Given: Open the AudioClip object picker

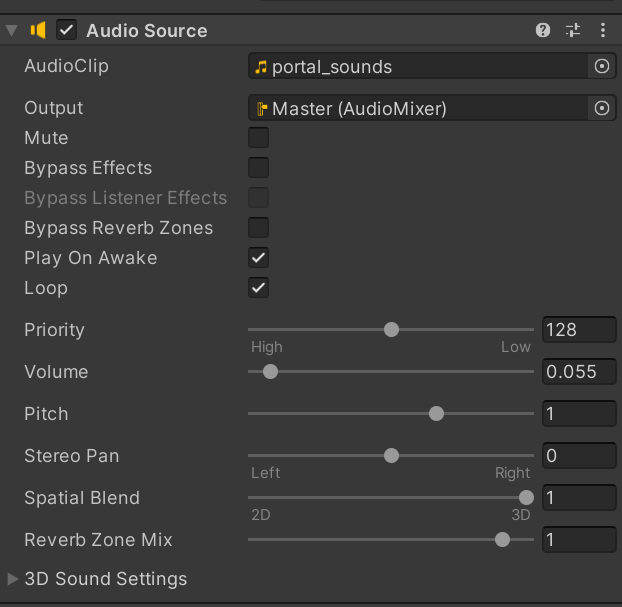Looking at the screenshot, I should coord(602,66).
